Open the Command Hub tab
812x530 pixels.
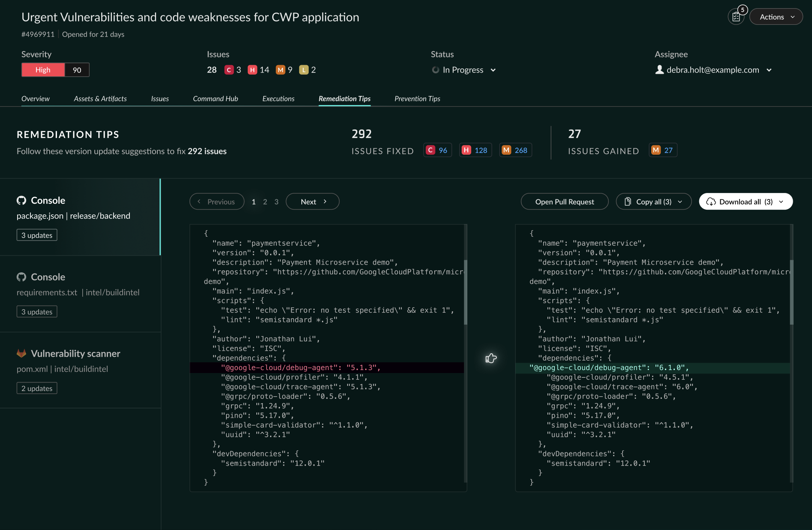coord(215,99)
